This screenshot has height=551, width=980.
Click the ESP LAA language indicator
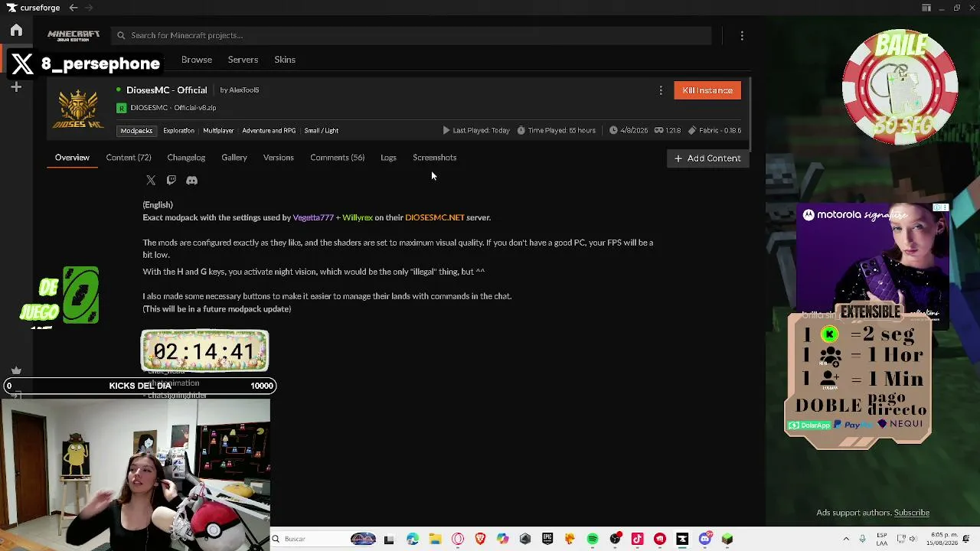pos(882,540)
